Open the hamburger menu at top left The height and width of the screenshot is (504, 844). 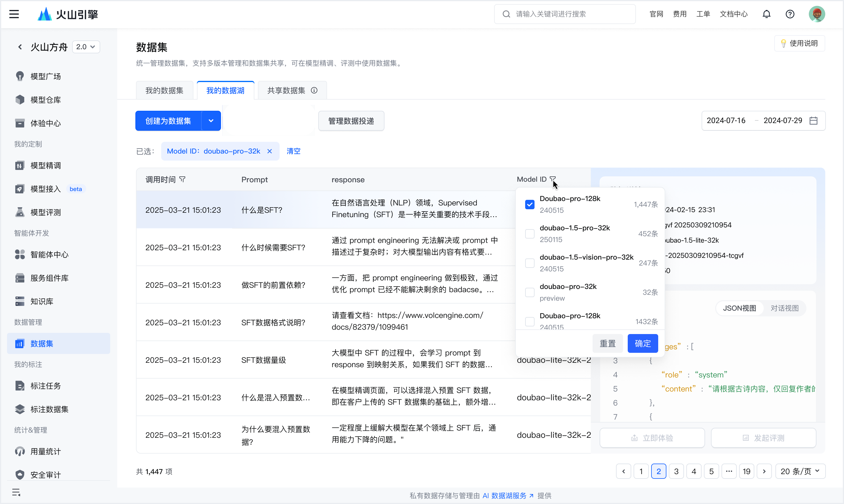click(14, 14)
